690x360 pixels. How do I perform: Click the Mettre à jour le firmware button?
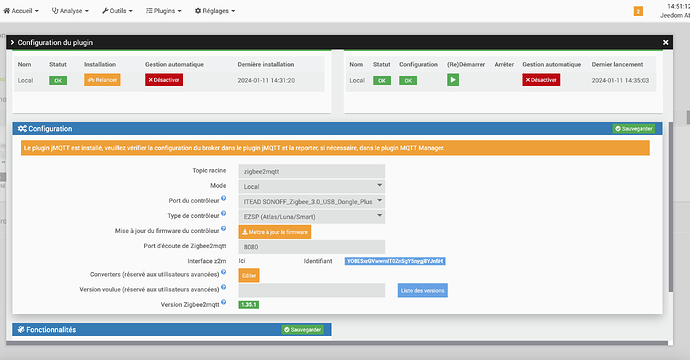pyautogui.click(x=275, y=232)
